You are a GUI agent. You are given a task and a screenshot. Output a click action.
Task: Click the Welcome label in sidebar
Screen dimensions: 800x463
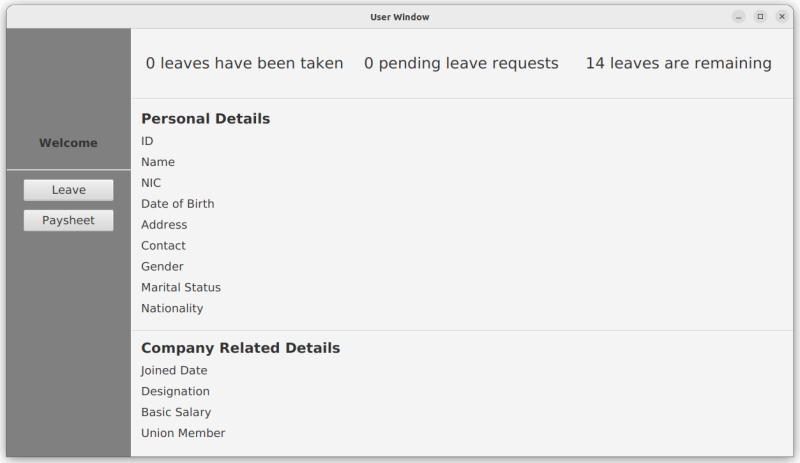click(68, 143)
